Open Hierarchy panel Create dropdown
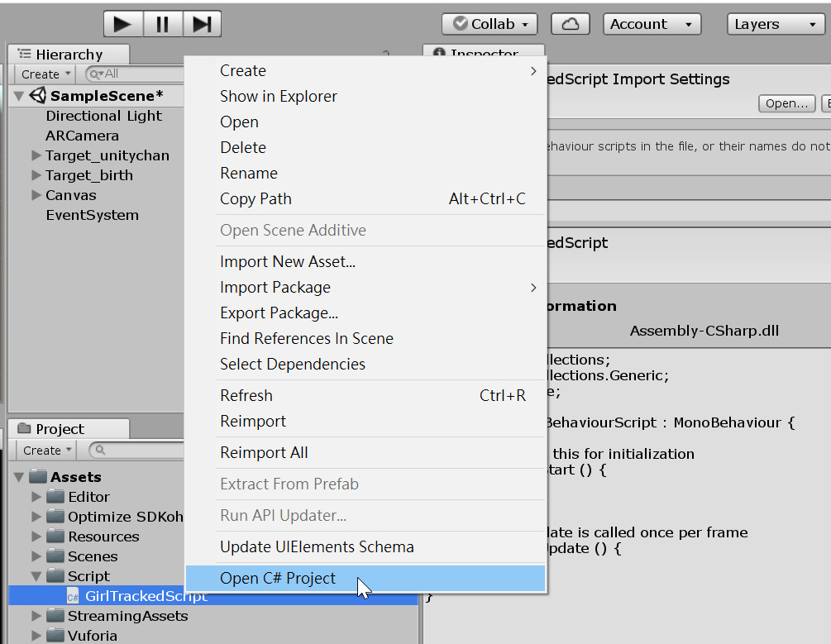This screenshot has width=831, height=644. point(45,74)
